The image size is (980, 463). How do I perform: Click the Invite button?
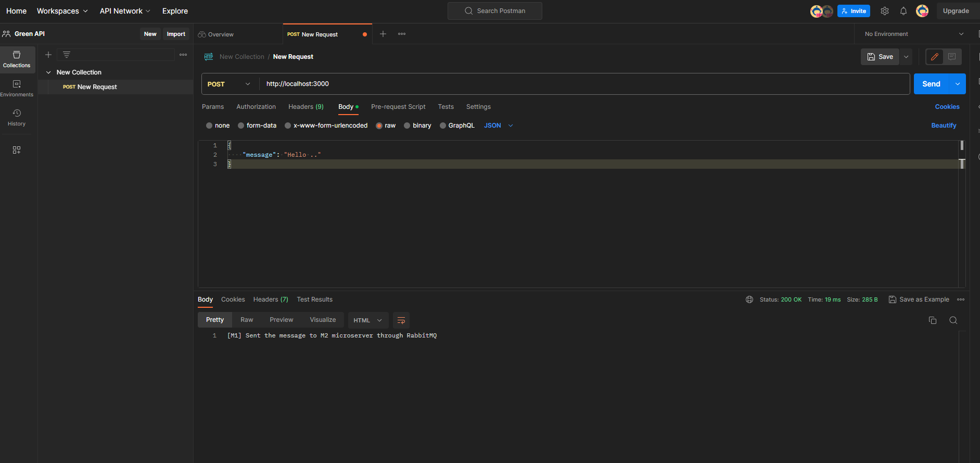coord(854,11)
